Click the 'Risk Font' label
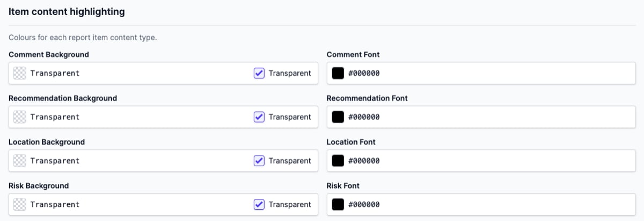The height and width of the screenshot is (221, 644). click(343, 186)
